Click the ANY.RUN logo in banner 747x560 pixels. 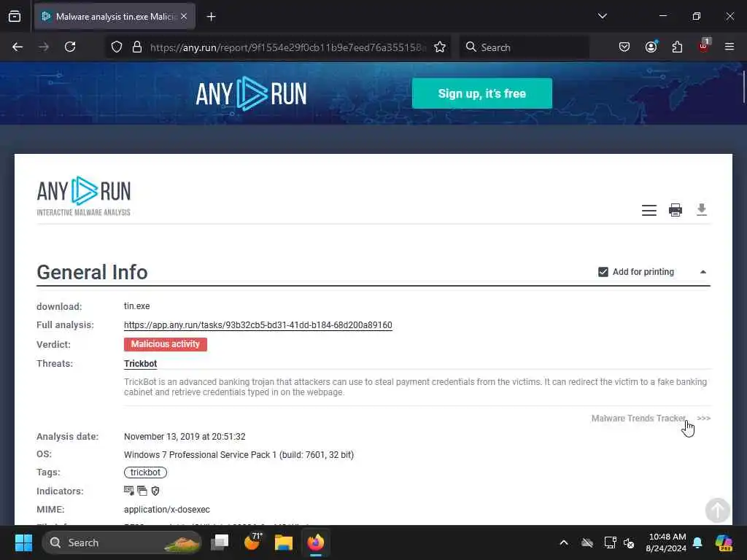pyautogui.click(x=251, y=93)
